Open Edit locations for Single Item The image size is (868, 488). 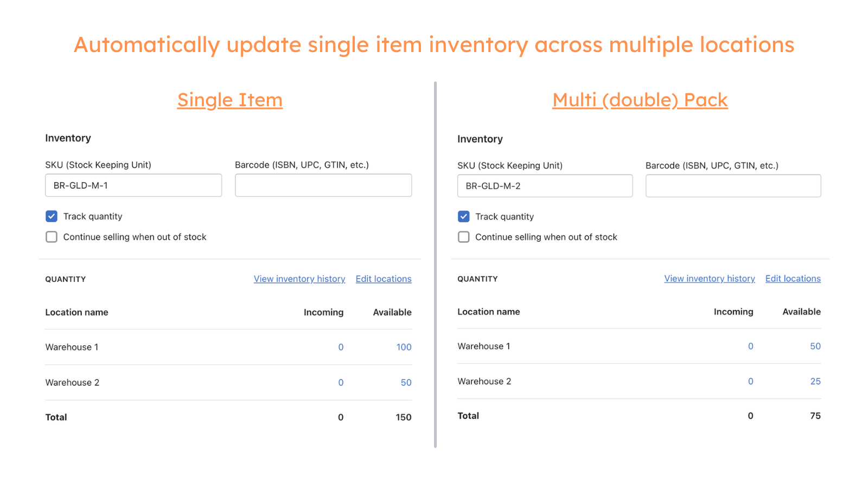pos(384,279)
